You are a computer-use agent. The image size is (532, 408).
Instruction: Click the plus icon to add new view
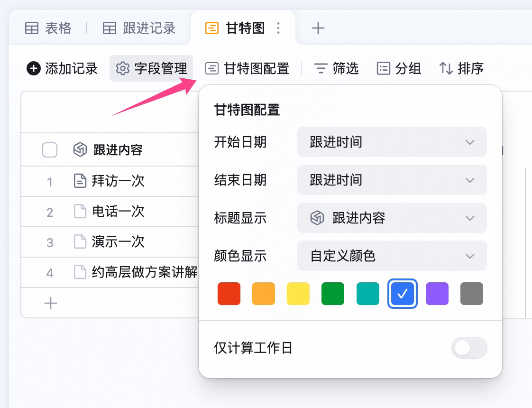coord(318,28)
